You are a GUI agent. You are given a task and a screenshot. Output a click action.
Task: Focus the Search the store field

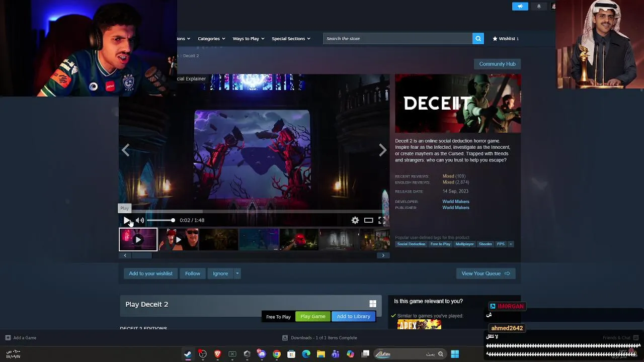397,38
